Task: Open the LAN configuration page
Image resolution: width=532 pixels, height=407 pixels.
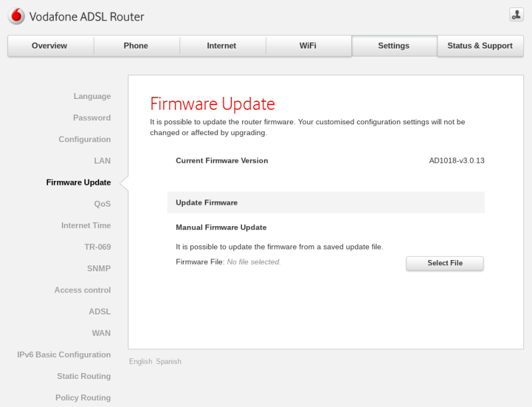Action: 102,161
